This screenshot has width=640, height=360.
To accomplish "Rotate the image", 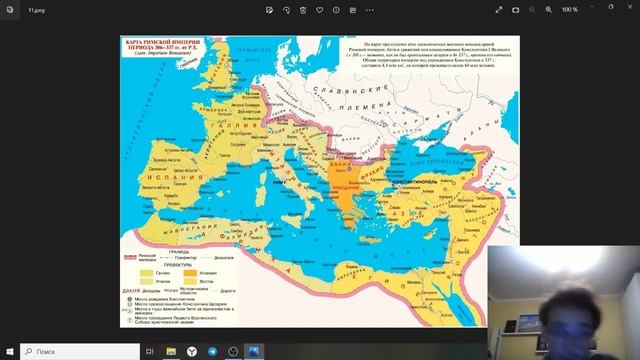I will coord(286,10).
